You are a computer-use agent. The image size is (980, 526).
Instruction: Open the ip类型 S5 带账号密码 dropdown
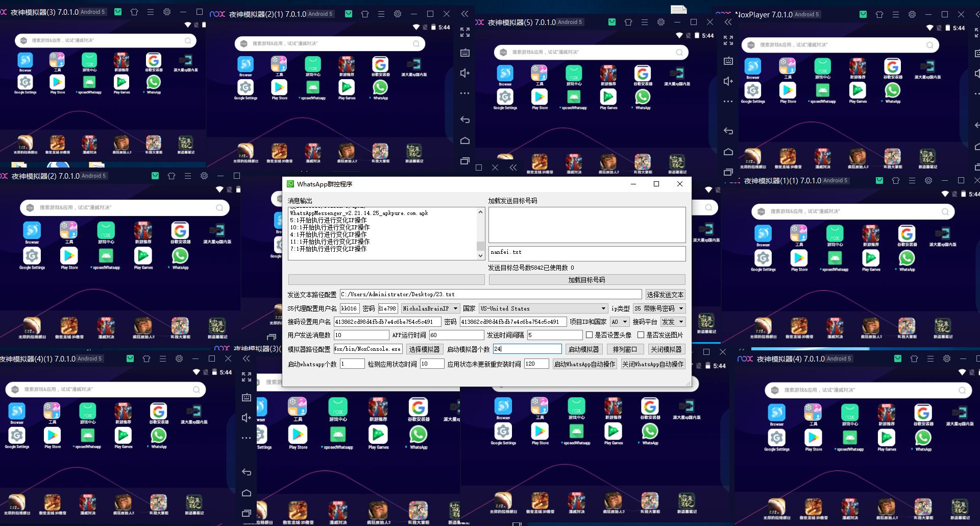coord(659,308)
